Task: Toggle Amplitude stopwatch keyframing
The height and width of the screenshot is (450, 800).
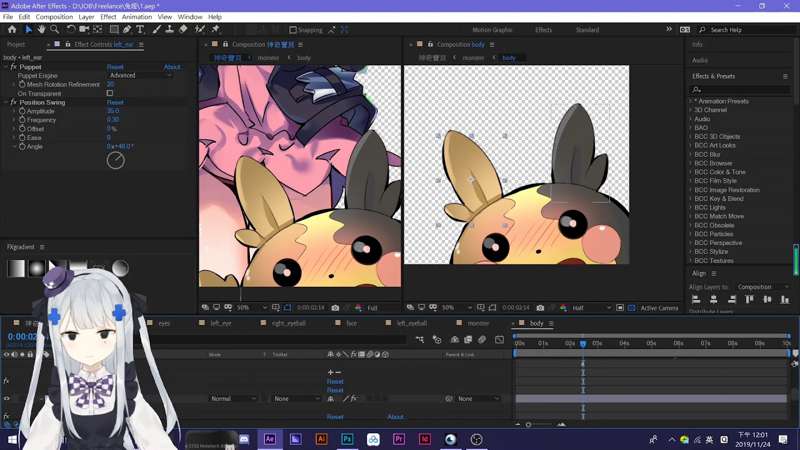Action: click(x=22, y=111)
